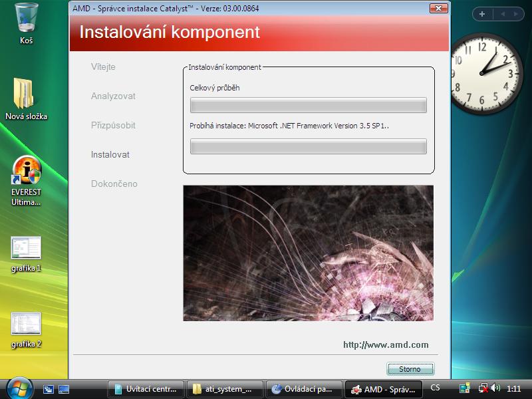Click Show Desktop quick launch icon
Viewport: 532px width, 399px height.
(64, 389)
